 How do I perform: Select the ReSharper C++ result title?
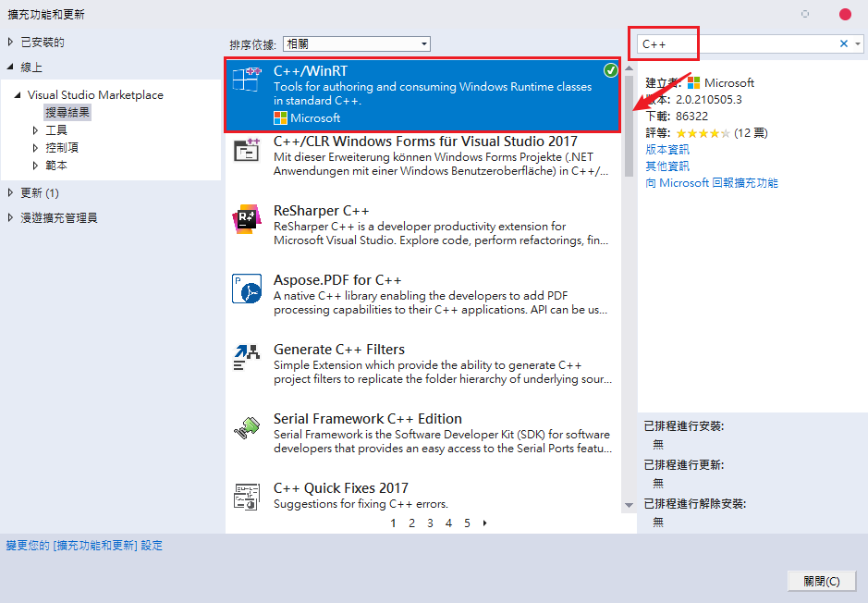pyautogui.click(x=321, y=211)
